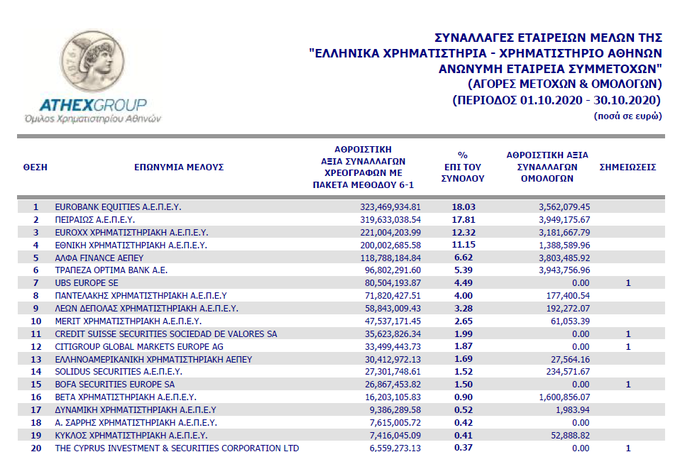Click percentage 17.81 in ΠΕΙΡΑΙΩΣ row
This screenshot has height=452, width=680.
464,219
